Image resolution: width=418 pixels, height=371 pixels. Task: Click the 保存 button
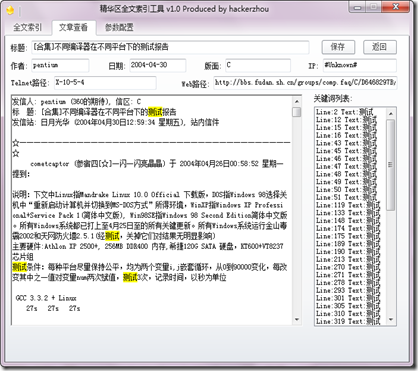click(x=338, y=47)
